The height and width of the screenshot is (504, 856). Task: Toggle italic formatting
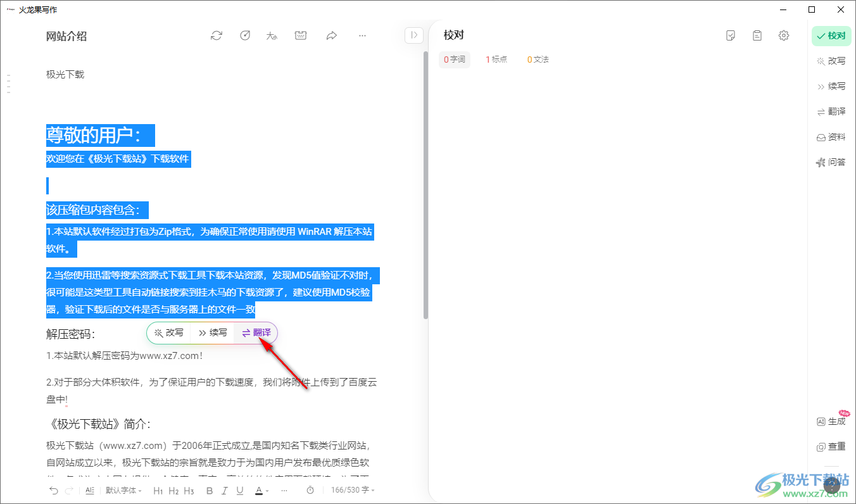click(225, 491)
